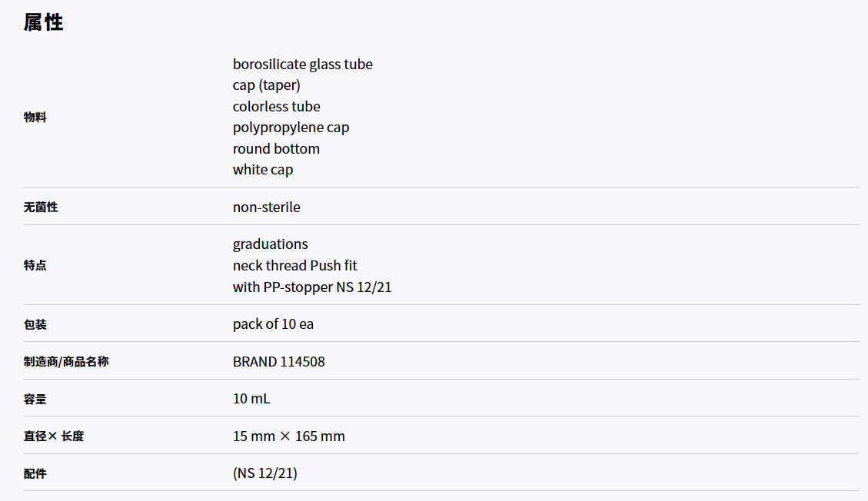Click the '10 mL' capacity value

point(251,399)
